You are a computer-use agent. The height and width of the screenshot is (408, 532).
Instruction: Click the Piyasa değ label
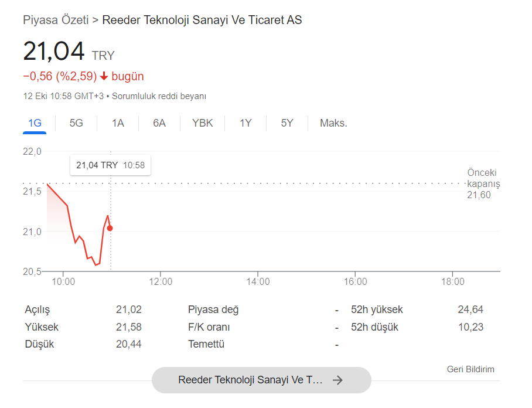213,310
